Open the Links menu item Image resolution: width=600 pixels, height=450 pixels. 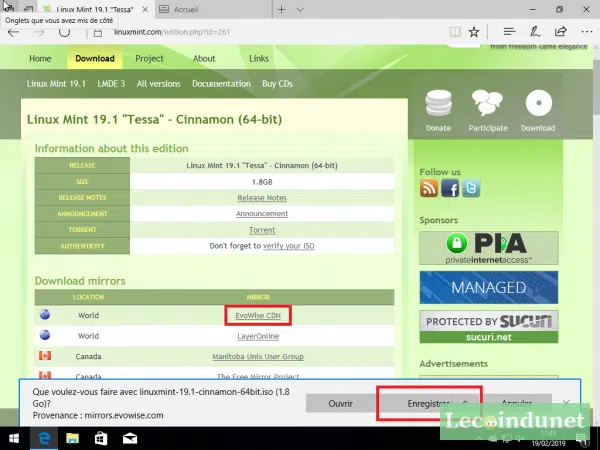(259, 59)
